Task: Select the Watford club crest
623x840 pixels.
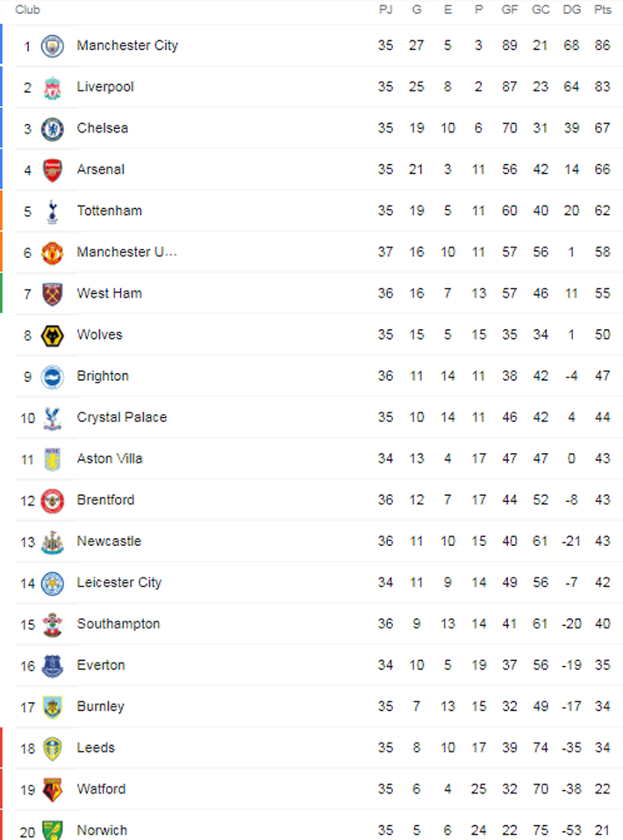Action: 53,789
